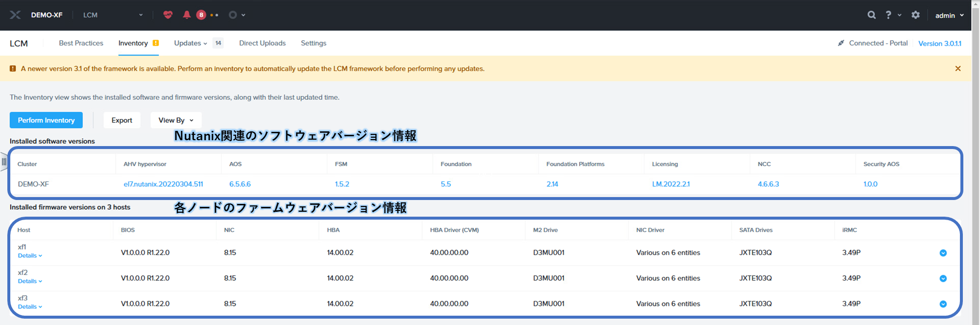
Task: Click the Inventory tab warning badge
Action: [156, 43]
